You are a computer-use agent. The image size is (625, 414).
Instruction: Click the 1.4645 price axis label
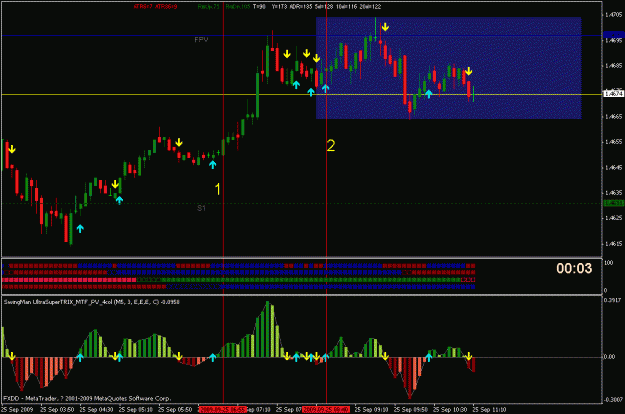click(x=613, y=167)
